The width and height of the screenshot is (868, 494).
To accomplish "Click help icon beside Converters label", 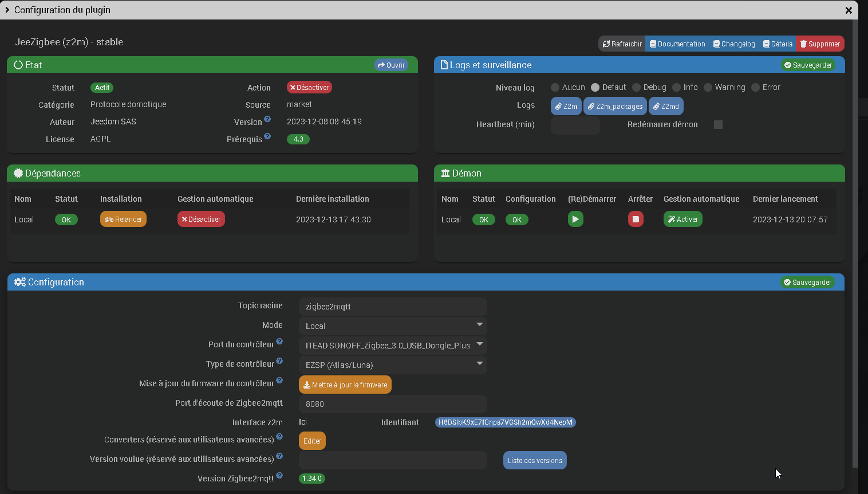I will click(279, 437).
